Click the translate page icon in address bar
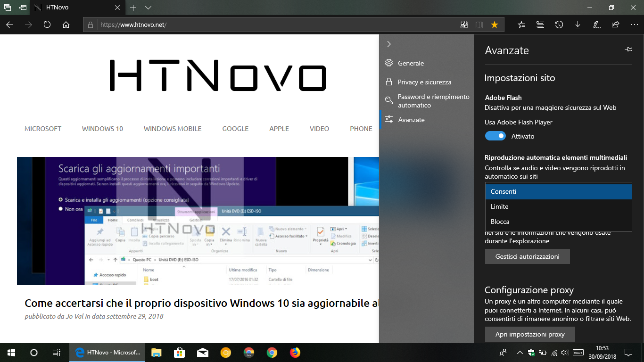This screenshot has width=644, height=362. [464, 25]
